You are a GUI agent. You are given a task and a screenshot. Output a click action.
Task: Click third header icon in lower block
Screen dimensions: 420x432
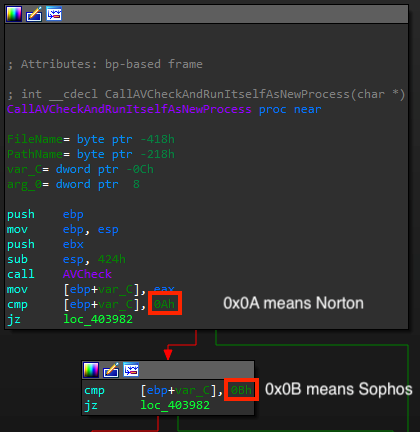coord(131,370)
